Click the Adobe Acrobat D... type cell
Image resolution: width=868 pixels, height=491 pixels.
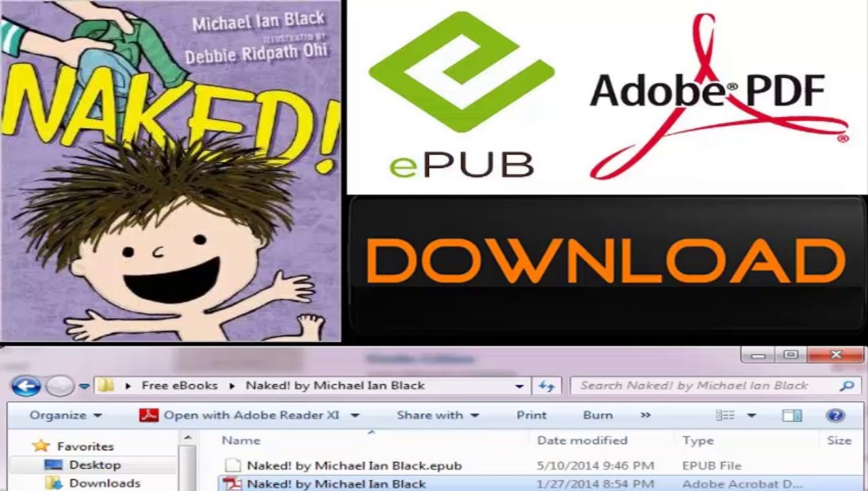(742, 483)
